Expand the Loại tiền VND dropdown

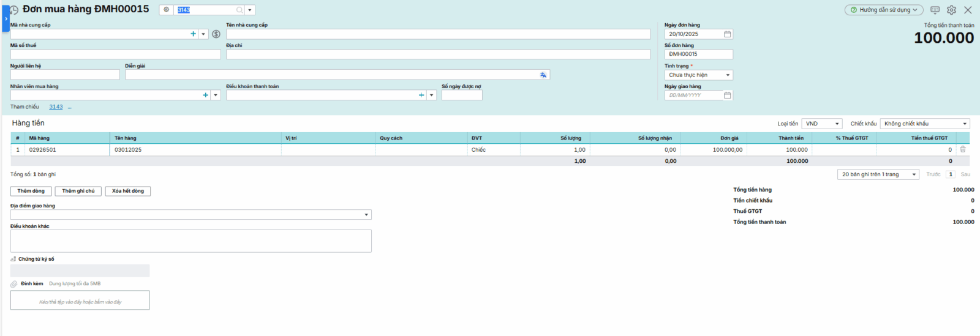837,124
